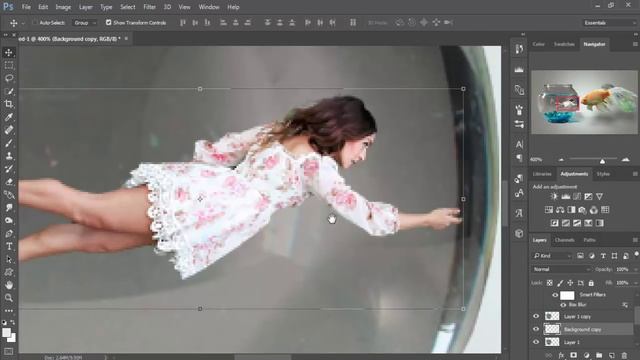
Task: Open the Normal blend mode dropdown
Action: pyautogui.click(x=562, y=269)
